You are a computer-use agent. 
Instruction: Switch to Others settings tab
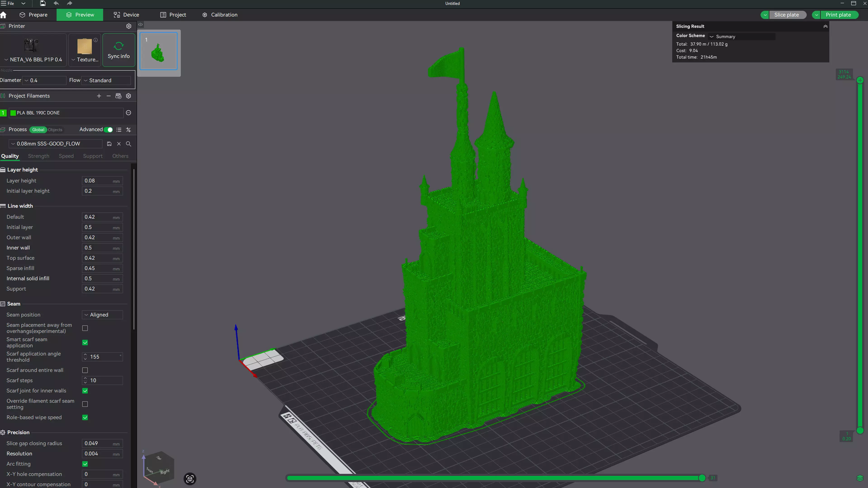click(x=120, y=156)
